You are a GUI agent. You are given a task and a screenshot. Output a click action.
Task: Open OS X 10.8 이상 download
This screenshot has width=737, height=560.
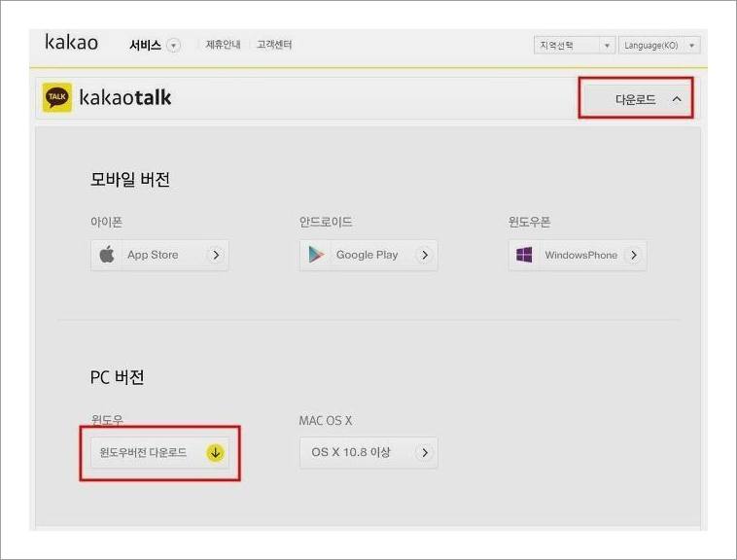click(368, 453)
